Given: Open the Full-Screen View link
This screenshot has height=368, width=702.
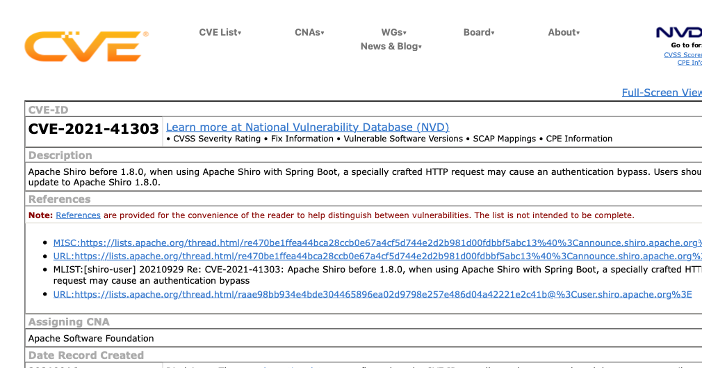Looking at the screenshot, I should pos(662,92).
